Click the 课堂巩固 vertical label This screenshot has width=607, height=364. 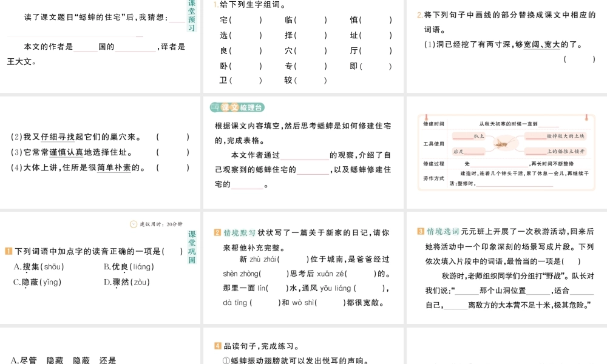pos(192,247)
